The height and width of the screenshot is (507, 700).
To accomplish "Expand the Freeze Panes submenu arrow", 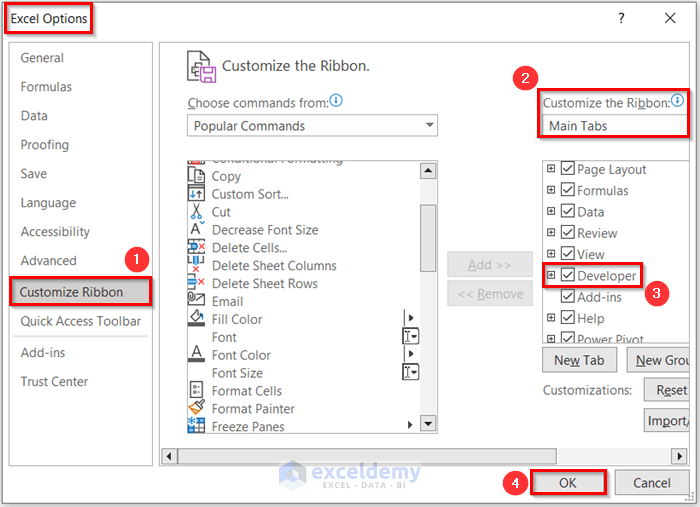I will click(x=410, y=425).
